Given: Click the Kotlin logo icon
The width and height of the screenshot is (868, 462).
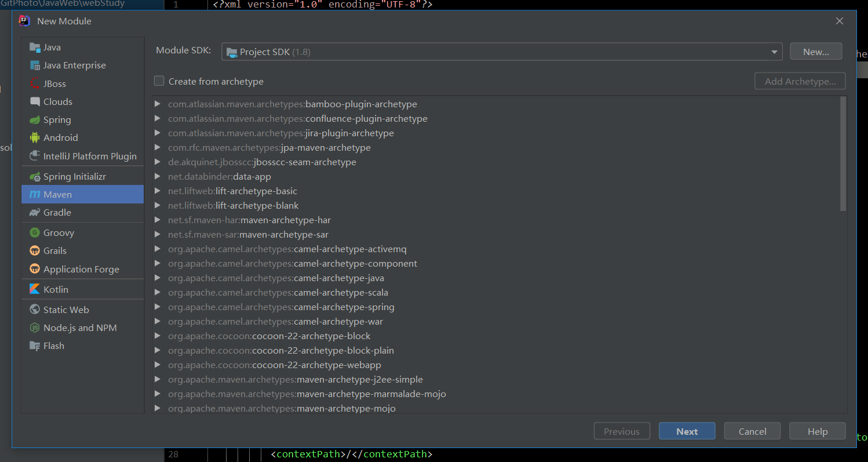Looking at the screenshot, I should point(35,289).
